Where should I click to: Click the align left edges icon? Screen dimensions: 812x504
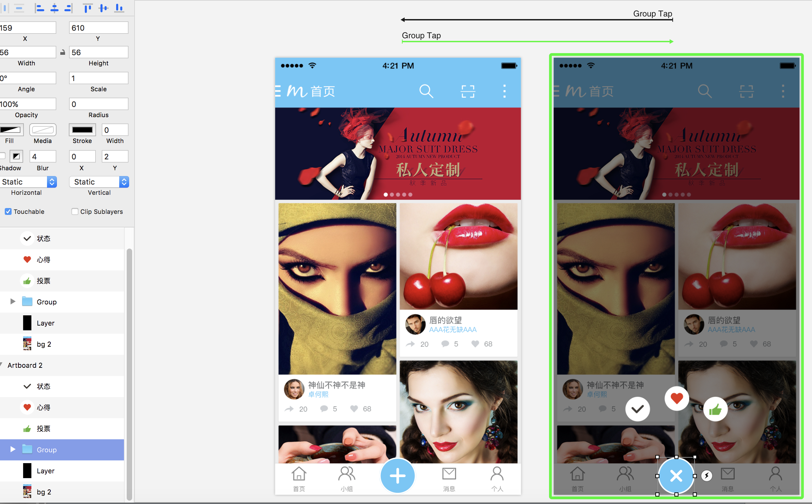pos(40,8)
